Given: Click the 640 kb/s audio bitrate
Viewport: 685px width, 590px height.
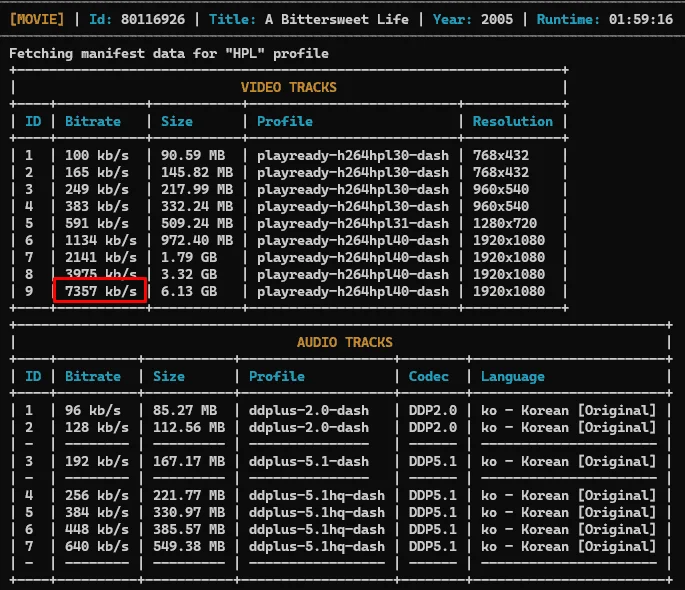Looking at the screenshot, I should point(97,547).
